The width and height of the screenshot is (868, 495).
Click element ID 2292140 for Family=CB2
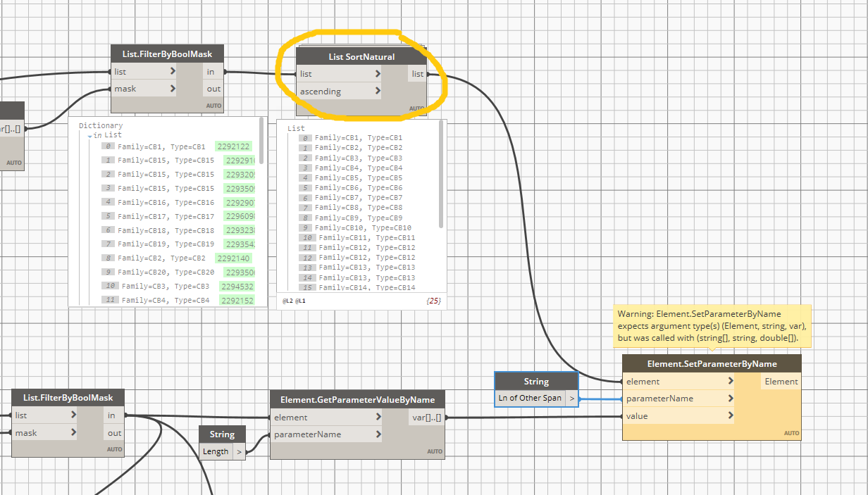[234, 258]
